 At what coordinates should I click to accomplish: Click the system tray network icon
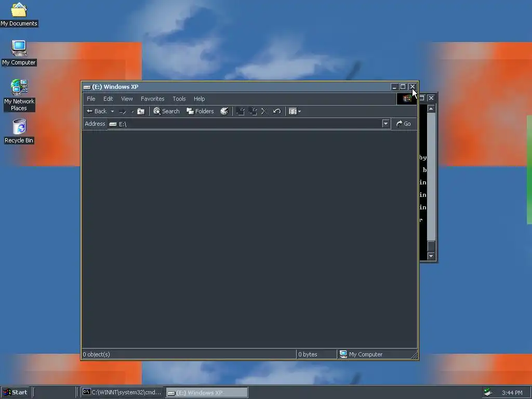[x=487, y=393]
